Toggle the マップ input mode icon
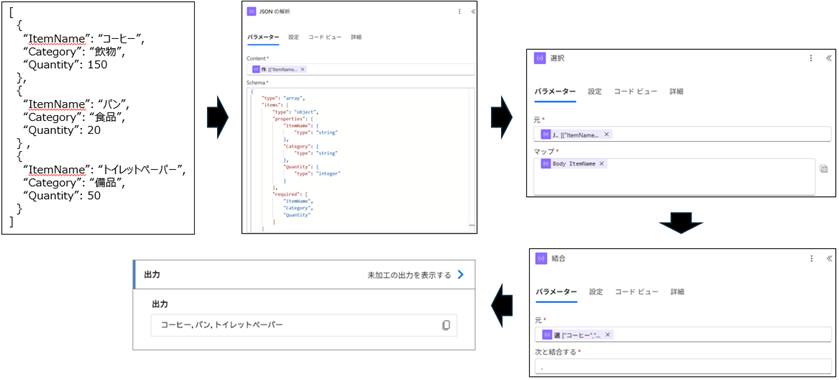Screen dimensions: 839x380 coord(823,169)
